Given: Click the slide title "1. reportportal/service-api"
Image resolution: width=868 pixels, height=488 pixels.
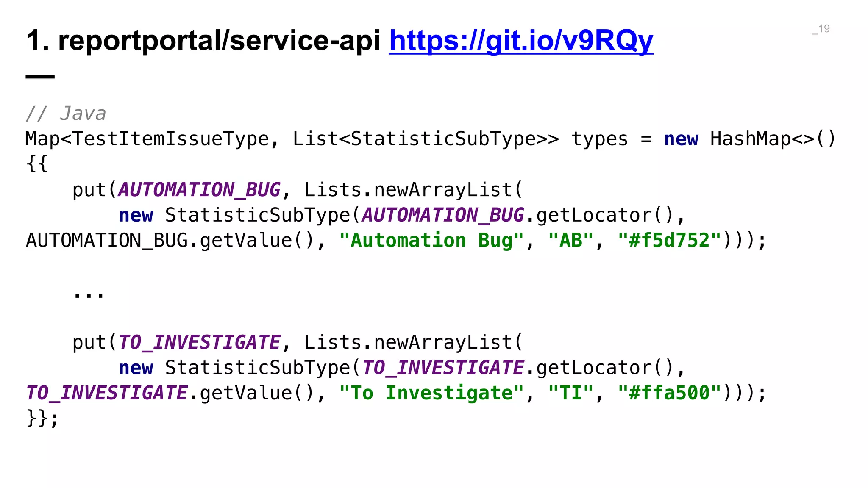Looking at the screenshot, I should 203,41.
